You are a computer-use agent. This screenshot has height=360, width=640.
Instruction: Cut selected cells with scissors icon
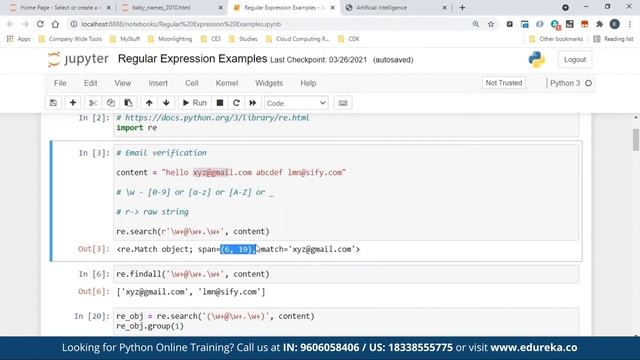point(93,103)
